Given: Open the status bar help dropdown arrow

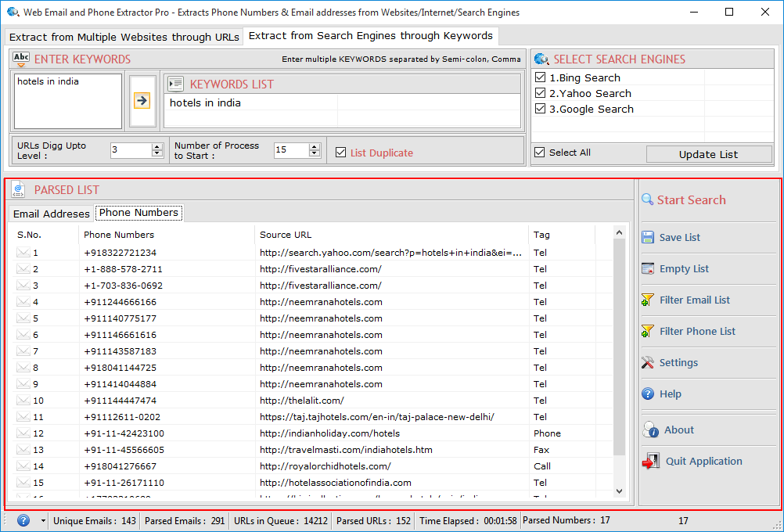Looking at the screenshot, I should [43, 521].
